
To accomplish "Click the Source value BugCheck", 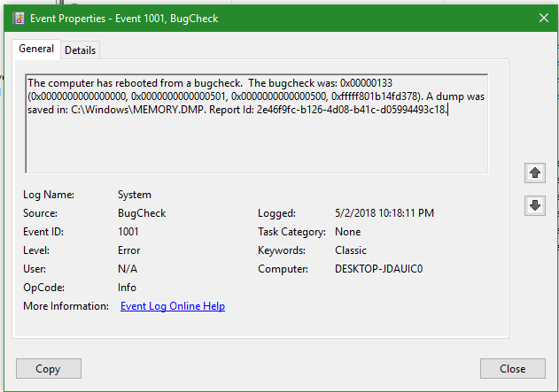I will tap(142, 213).
